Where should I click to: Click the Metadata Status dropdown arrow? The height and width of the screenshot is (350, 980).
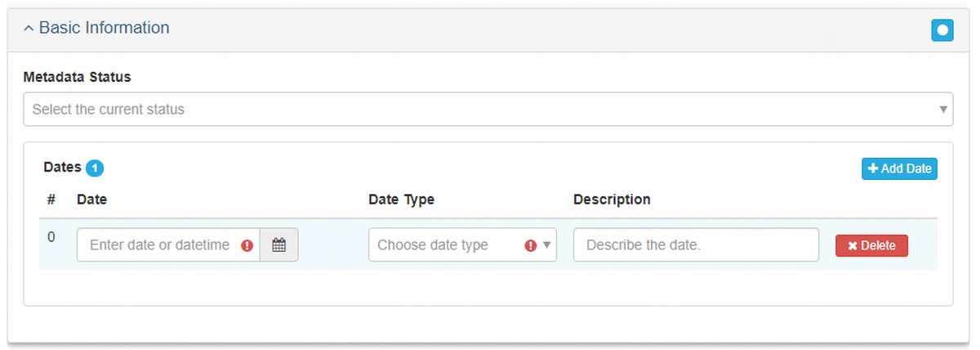[x=943, y=109]
